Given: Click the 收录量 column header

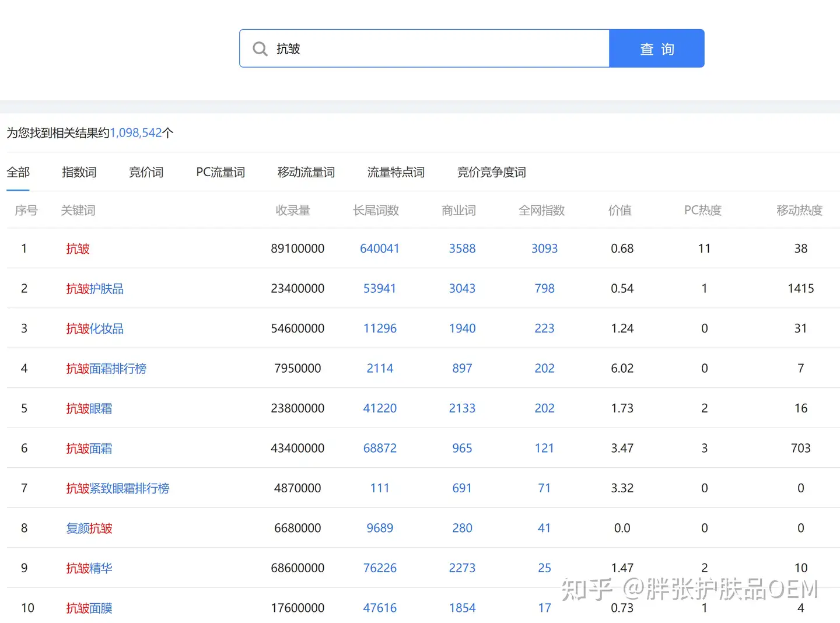Looking at the screenshot, I should tap(293, 211).
